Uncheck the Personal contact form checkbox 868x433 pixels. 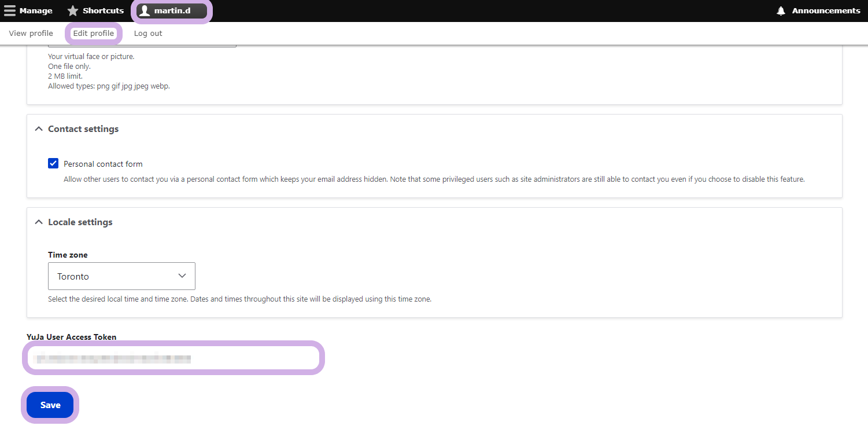[53, 164]
